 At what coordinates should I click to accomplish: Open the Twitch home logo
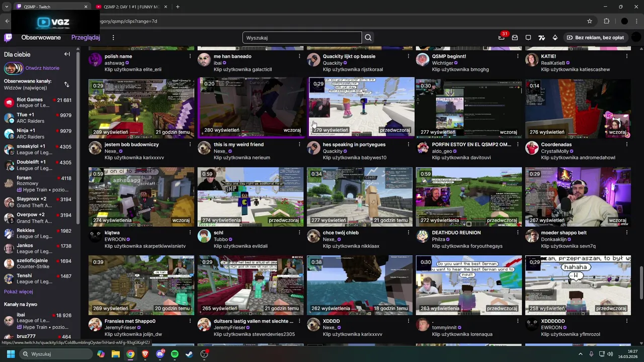[8, 38]
